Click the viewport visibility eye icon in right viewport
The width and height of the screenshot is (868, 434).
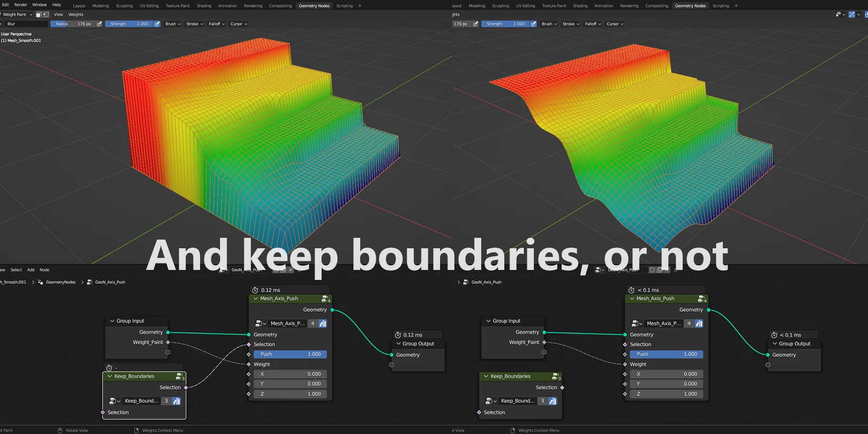(839, 15)
